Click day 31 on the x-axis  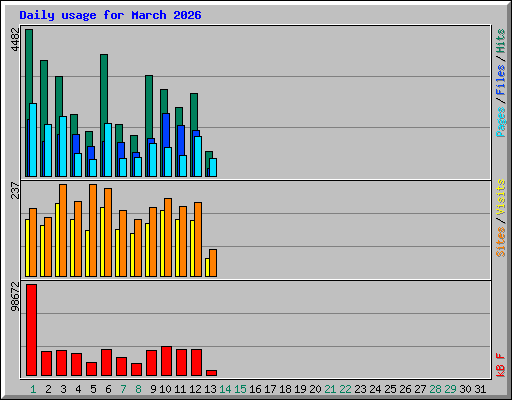pos(480,389)
